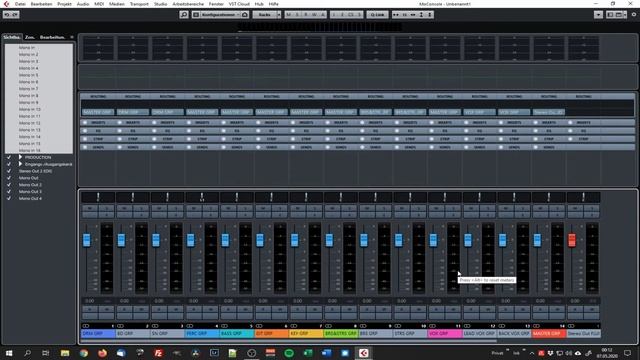Open Excel from the Windows taskbar

[x=308, y=353]
